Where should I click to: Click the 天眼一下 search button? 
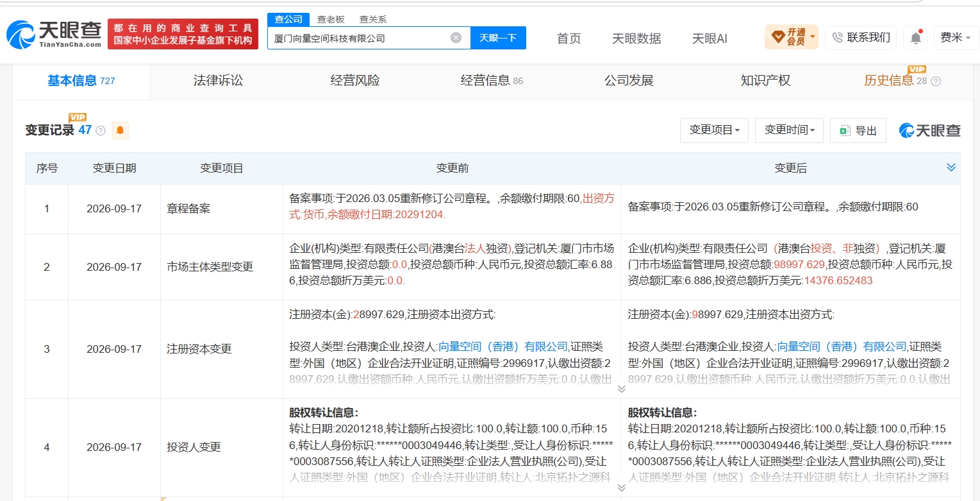498,38
